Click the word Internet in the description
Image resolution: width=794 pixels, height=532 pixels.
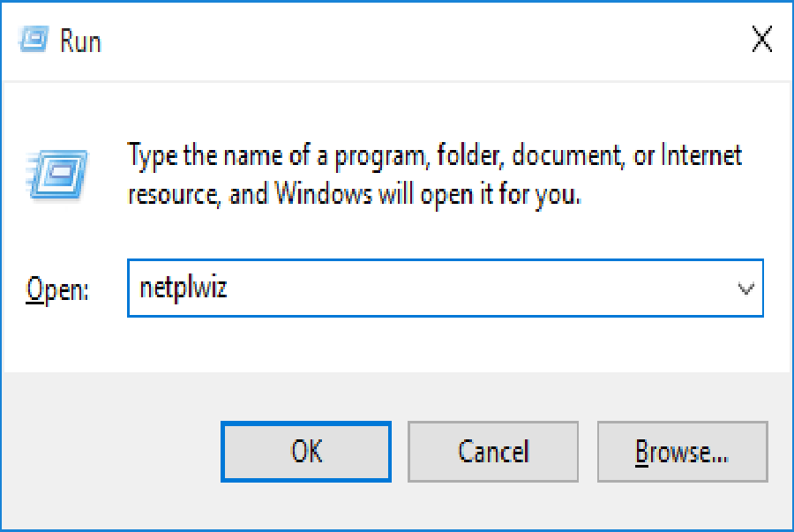pyautogui.click(x=701, y=155)
